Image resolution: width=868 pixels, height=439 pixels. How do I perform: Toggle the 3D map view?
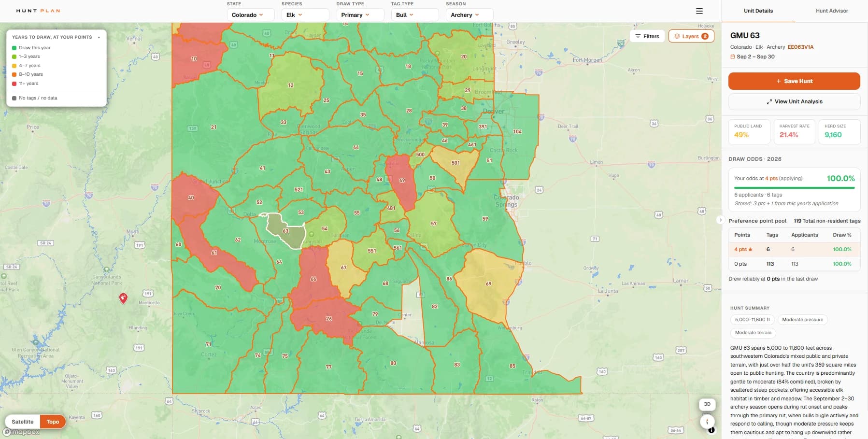point(707,404)
